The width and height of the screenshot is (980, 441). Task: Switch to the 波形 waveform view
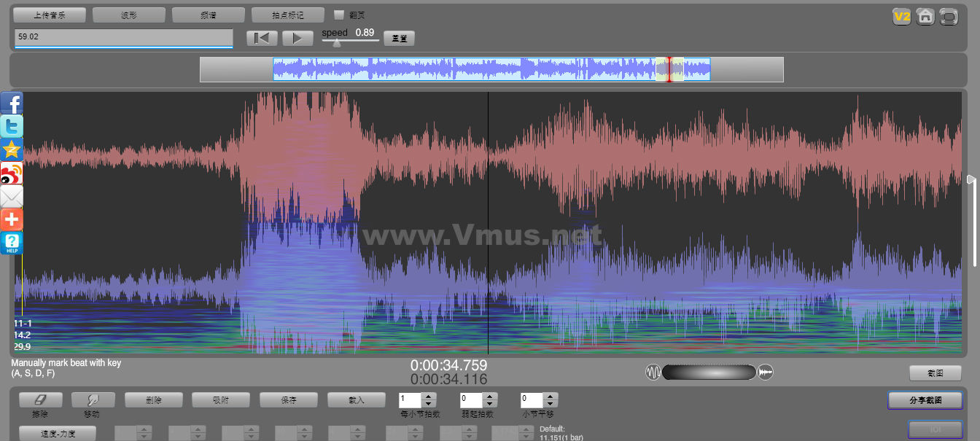pyautogui.click(x=128, y=15)
